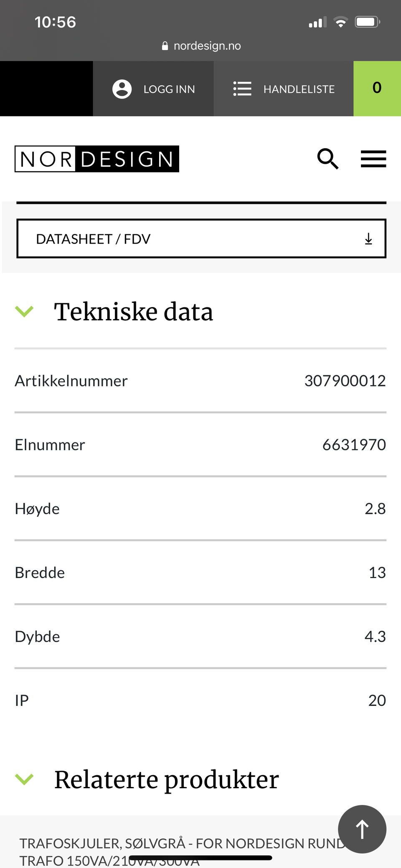Tap the green cart counter showing 0

[377, 89]
